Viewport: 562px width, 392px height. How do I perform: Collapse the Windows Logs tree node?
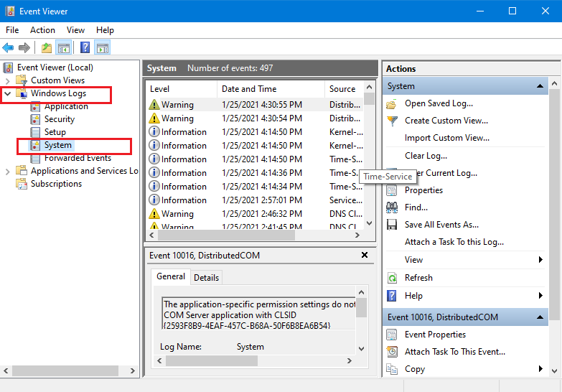point(8,93)
